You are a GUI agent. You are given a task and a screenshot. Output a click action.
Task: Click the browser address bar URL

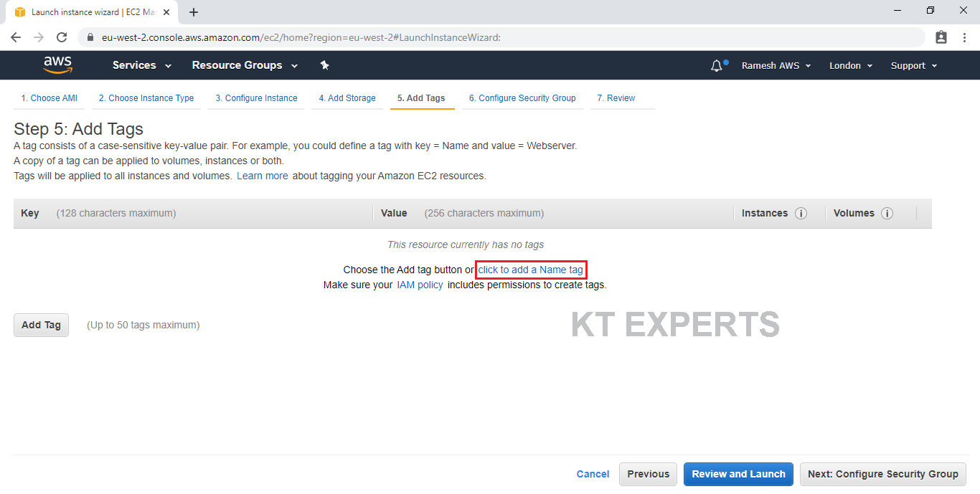coord(301,37)
